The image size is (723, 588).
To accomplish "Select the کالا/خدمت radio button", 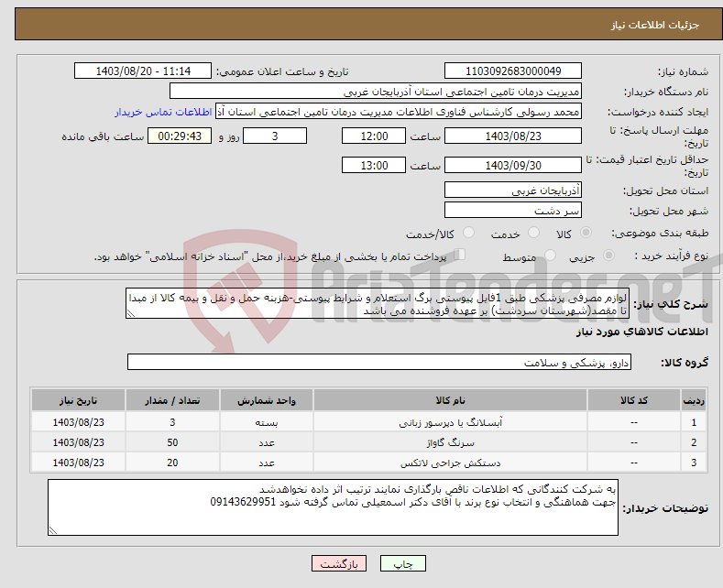I will (468, 233).
